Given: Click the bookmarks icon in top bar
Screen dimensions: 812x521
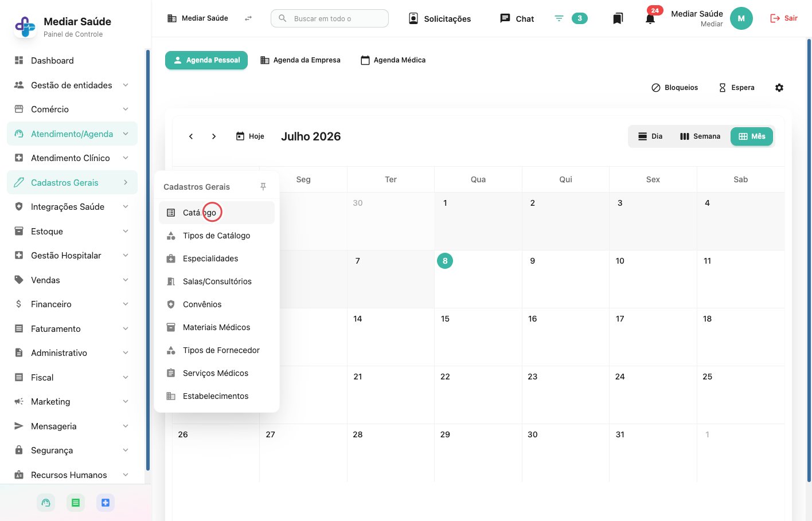Looking at the screenshot, I should pyautogui.click(x=618, y=18).
